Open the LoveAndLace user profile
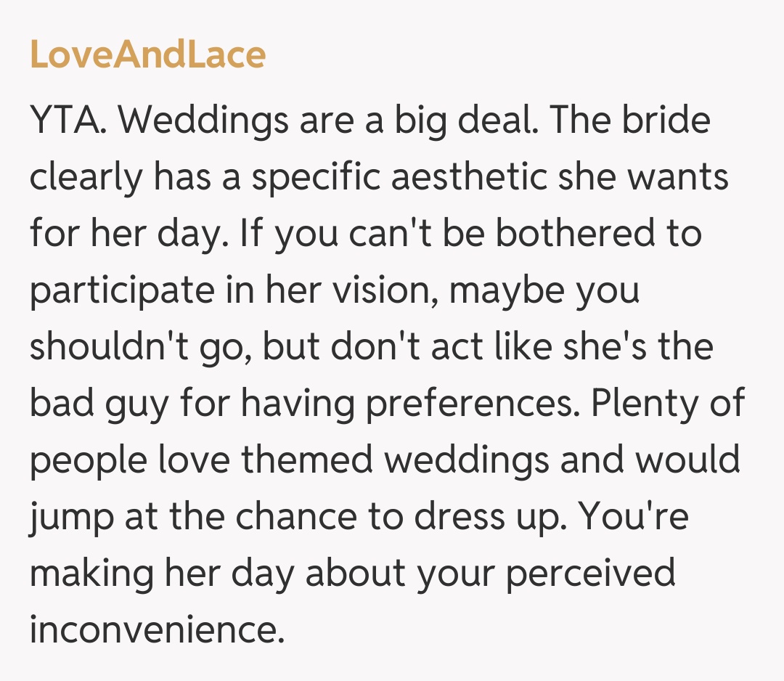Viewport: 784px width, 681px height. (147, 56)
